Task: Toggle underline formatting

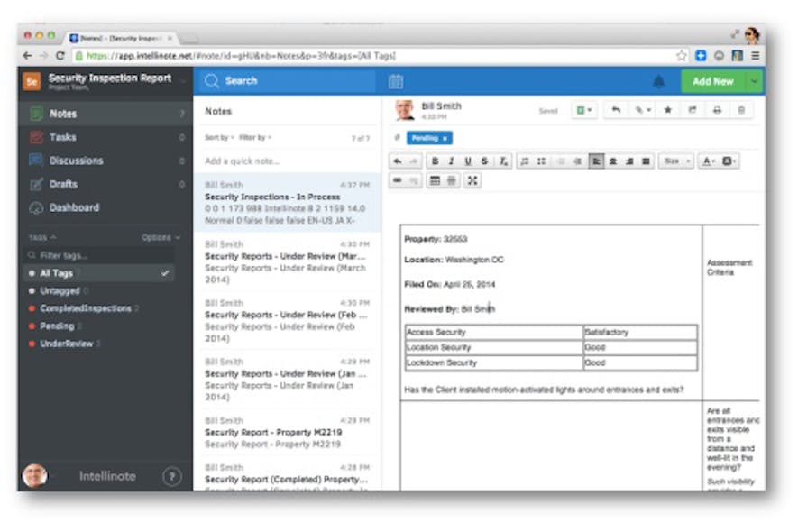Action: (468, 161)
